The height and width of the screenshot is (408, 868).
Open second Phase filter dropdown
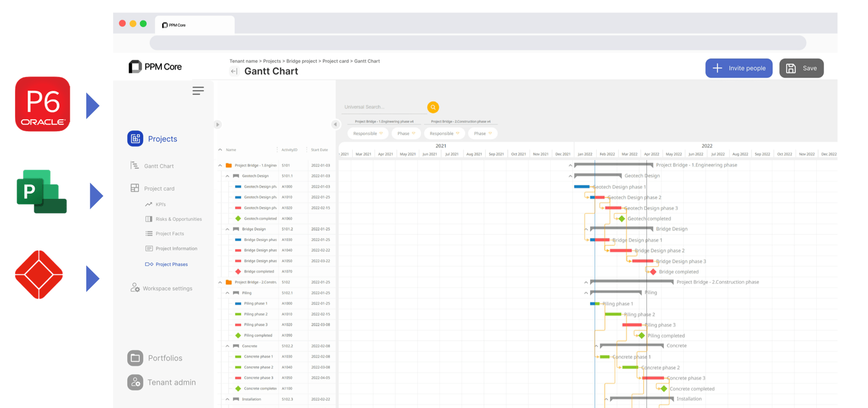[x=483, y=133]
